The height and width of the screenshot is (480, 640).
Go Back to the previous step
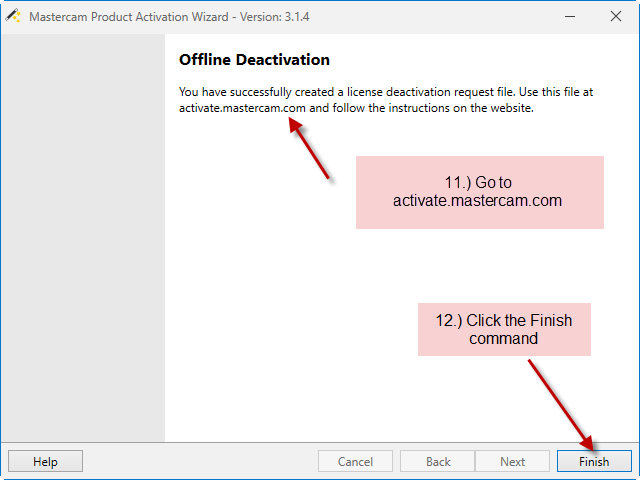tap(438, 461)
